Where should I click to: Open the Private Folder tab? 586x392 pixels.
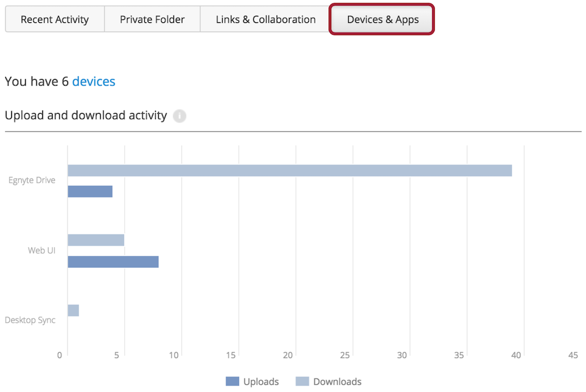click(x=152, y=19)
